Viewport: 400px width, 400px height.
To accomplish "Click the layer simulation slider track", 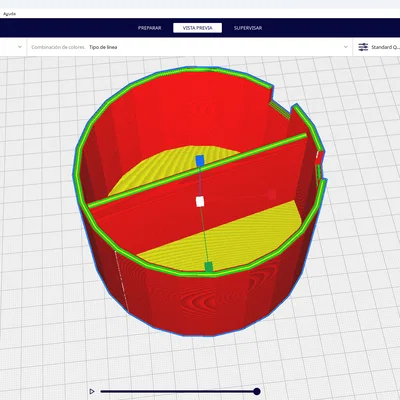I will pyautogui.click(x=178, y=391).
